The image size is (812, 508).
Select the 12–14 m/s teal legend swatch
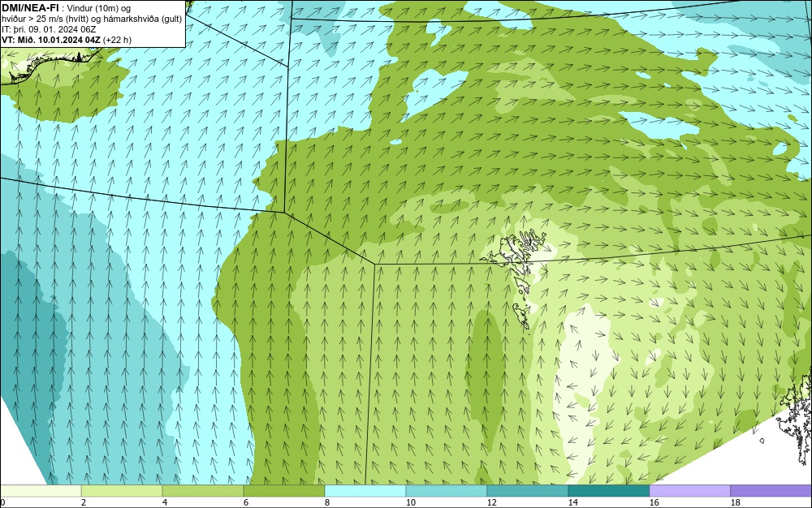click(x=527, y=491)
